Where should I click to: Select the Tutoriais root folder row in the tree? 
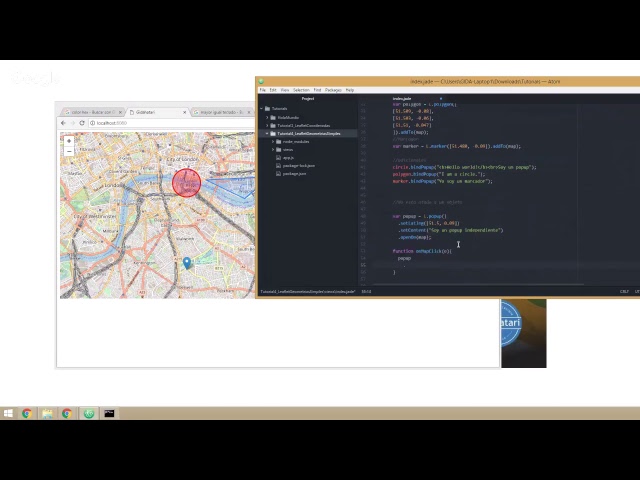click(308, 109)
